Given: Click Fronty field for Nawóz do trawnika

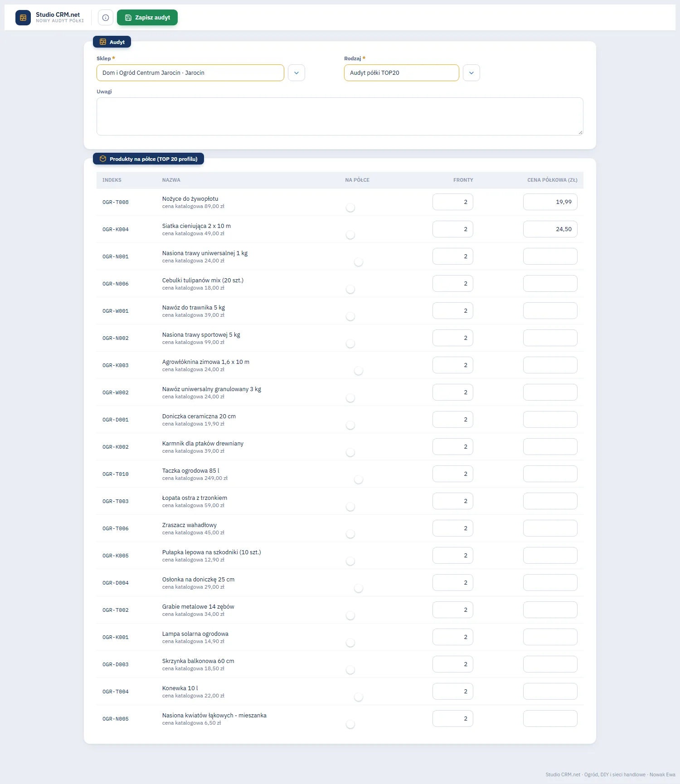Looking at the screenshot, I should point(453,311).
